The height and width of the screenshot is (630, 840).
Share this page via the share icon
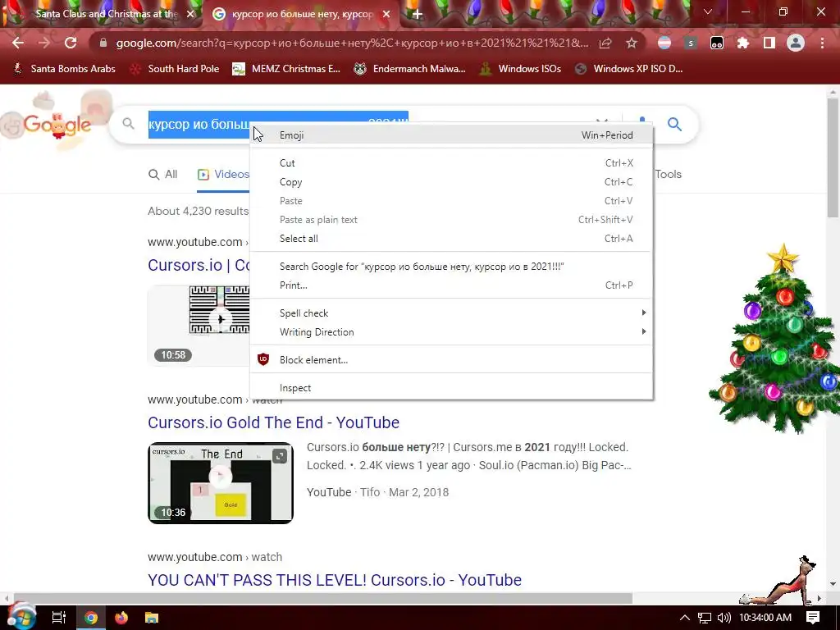[x=605, y=43]
